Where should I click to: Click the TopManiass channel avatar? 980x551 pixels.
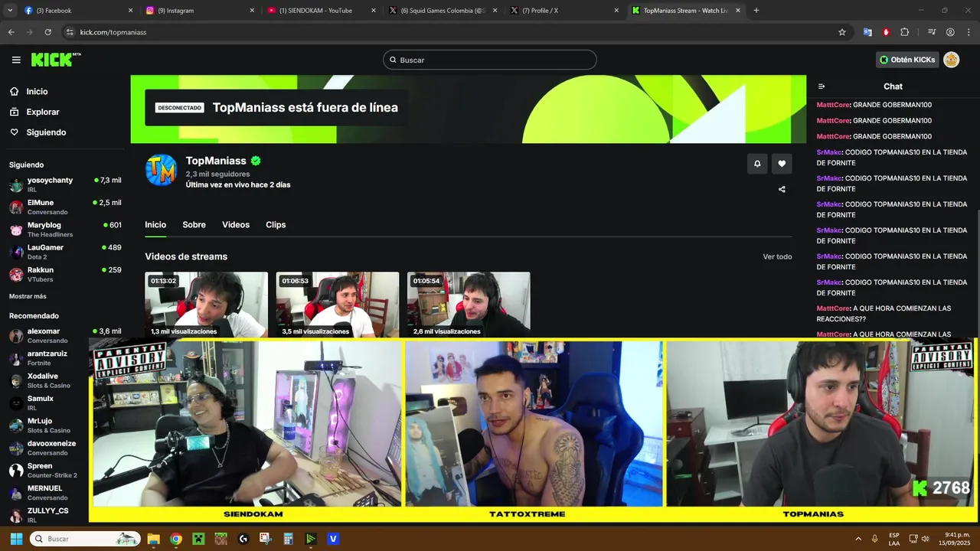(x=161, y=170)
